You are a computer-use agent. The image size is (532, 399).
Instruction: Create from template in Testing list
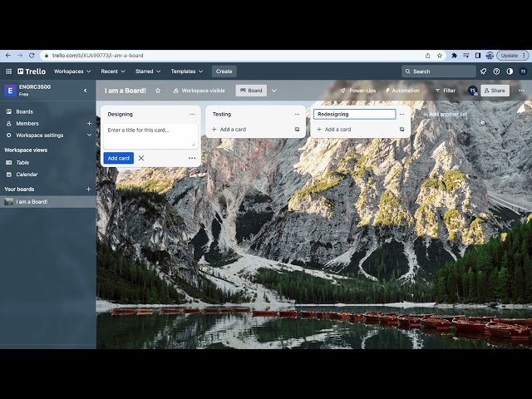[x=297, y=130]
